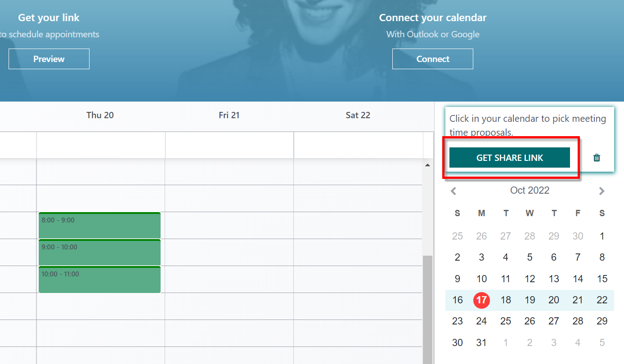This screenshot has width=624, height=364.
Task: Click the trash delete icon
Action: tap(597, 158)
